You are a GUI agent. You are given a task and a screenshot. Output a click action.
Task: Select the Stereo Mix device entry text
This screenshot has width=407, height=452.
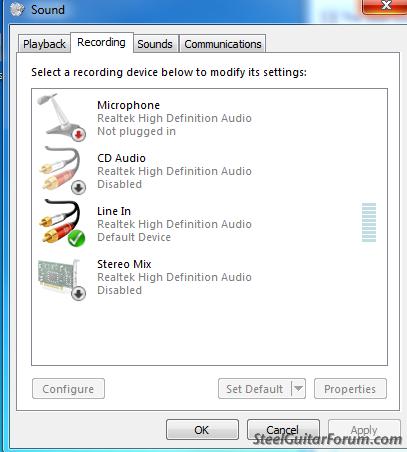coord(174,277)
